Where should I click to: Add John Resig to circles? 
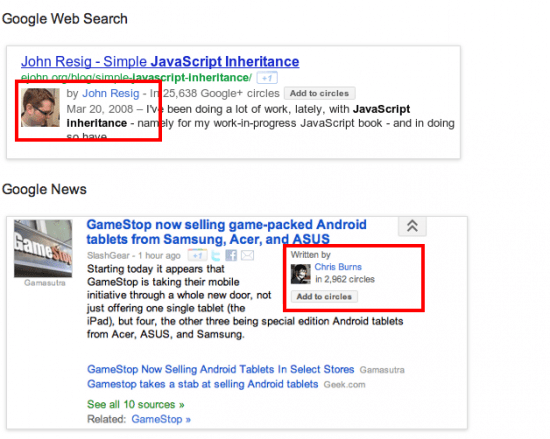point(320,93)
